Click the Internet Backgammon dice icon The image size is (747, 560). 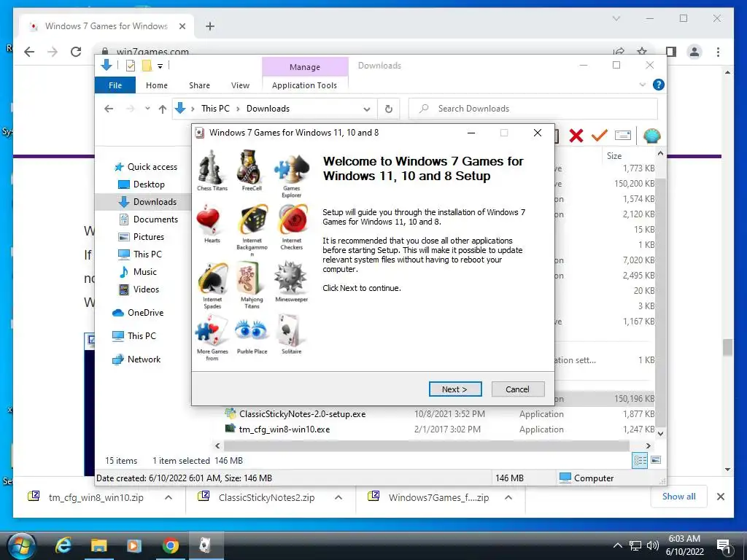pos(252,220)
